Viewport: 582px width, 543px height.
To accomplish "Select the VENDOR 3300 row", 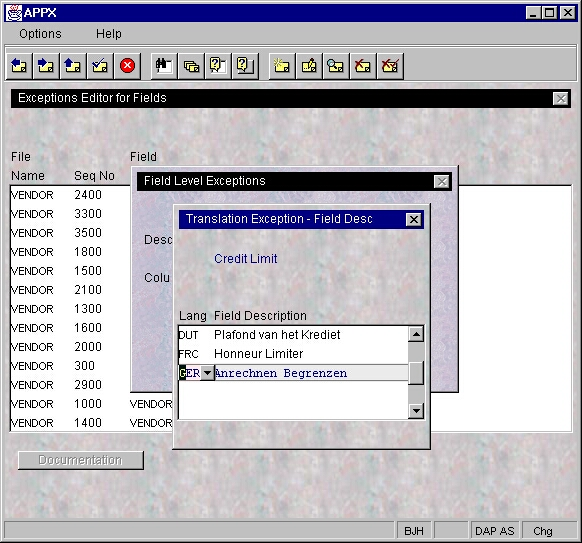I will click(71, 214).
